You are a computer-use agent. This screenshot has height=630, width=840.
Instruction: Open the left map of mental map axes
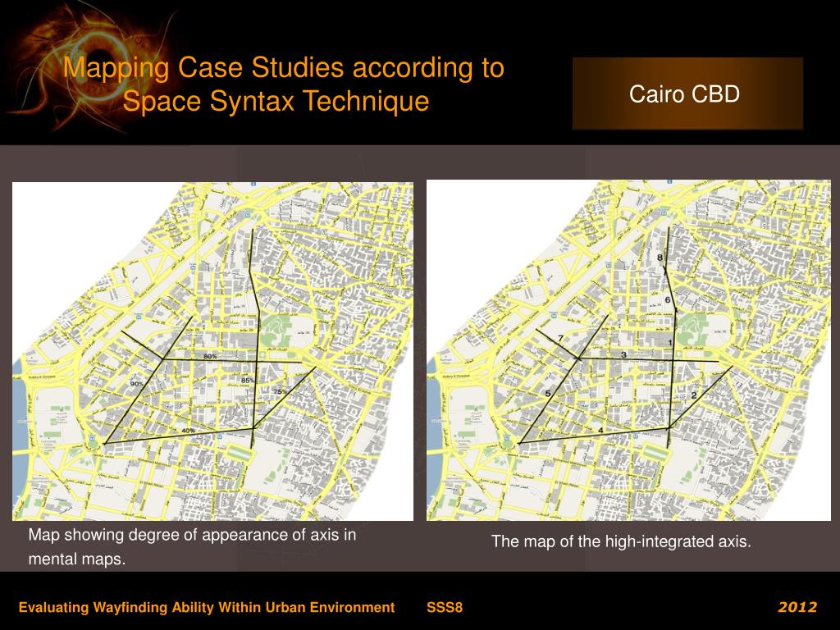click(x=212, y=351)
